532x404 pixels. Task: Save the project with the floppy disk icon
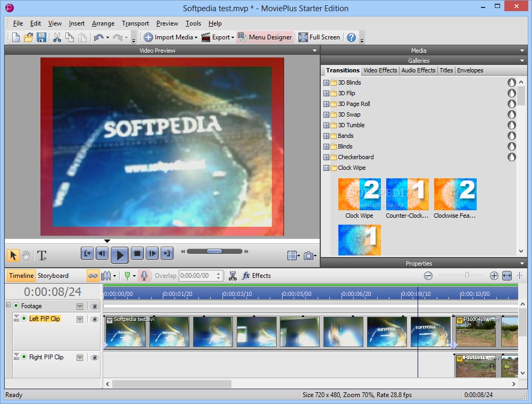coord(41,37)
